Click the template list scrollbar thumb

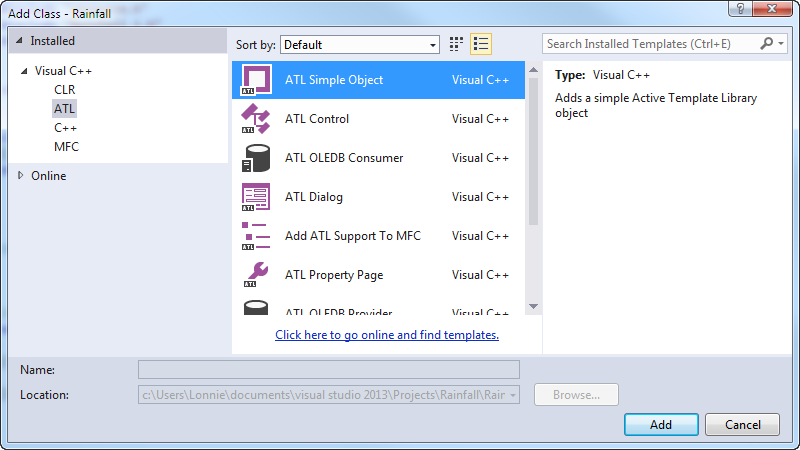(534, 151)
